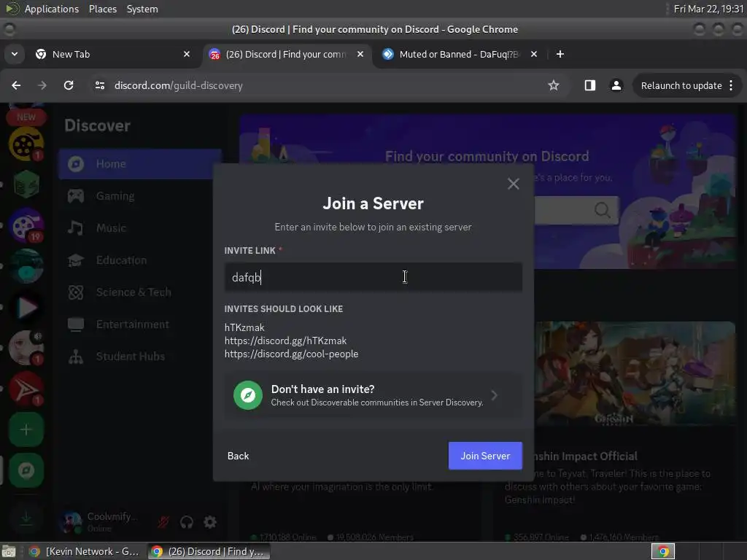Open the anime avatar server icon
The image size is (747, 560).
click(x=26, y=348)
